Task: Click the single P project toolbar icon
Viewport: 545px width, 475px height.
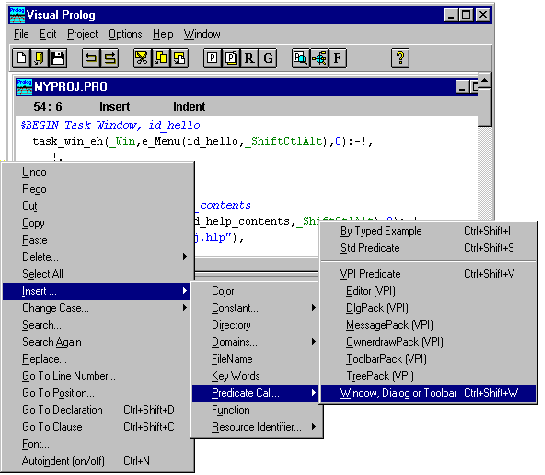Action: [x=212, y=58]
